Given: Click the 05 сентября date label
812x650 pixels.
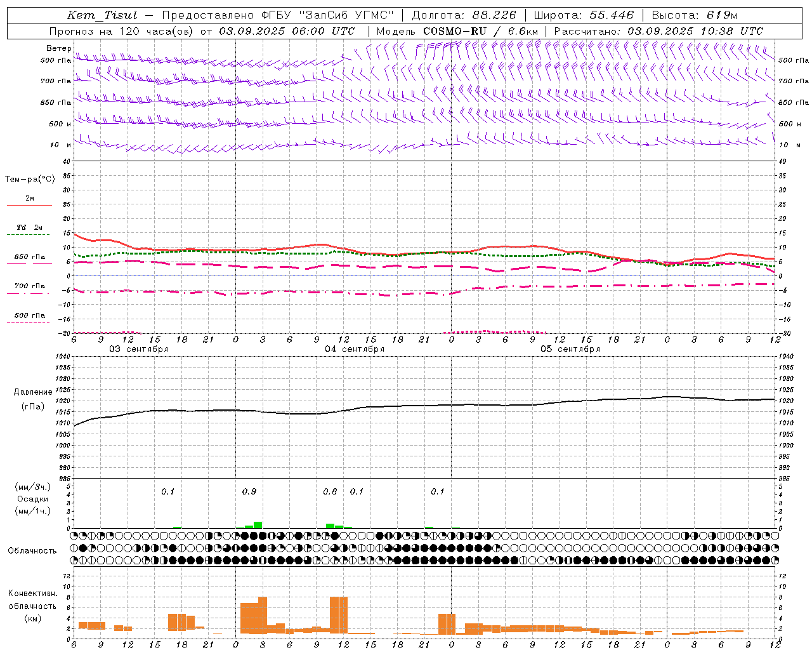Looking at the screenshot, I should tap(570, 349).
